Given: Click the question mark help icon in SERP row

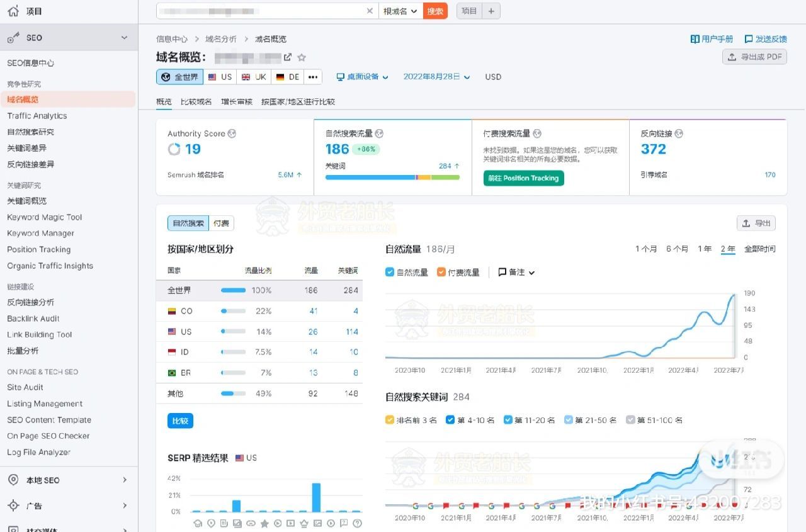Looking at the screenshot, I should point(357,524).
